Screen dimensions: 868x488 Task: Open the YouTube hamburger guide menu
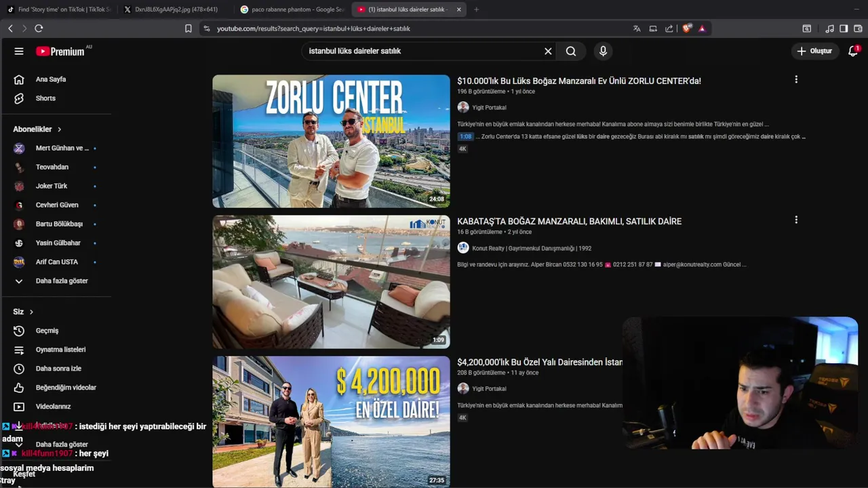tap(19, 52)
